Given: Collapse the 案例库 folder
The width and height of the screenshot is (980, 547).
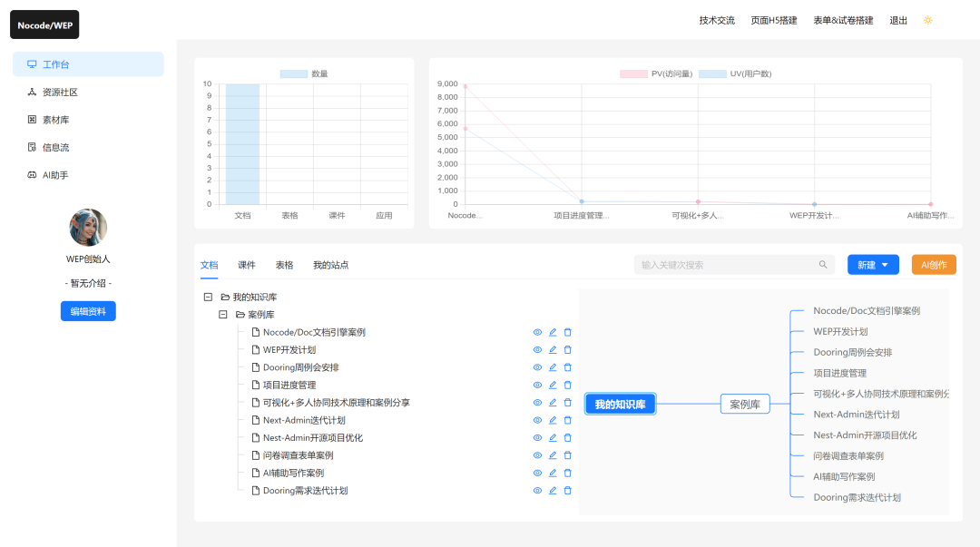Looking at the screenshot, I should tap(223, 315).
